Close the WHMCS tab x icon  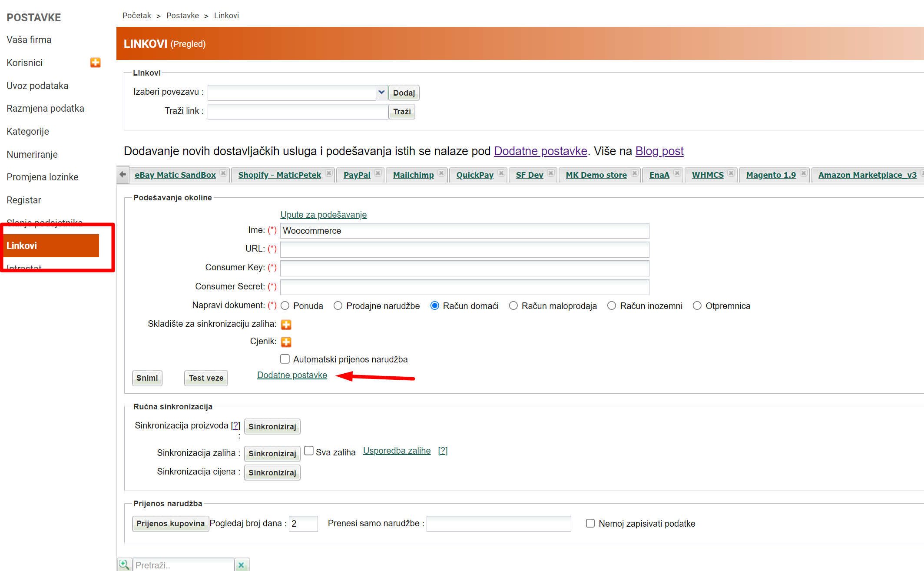pos(731,173)
